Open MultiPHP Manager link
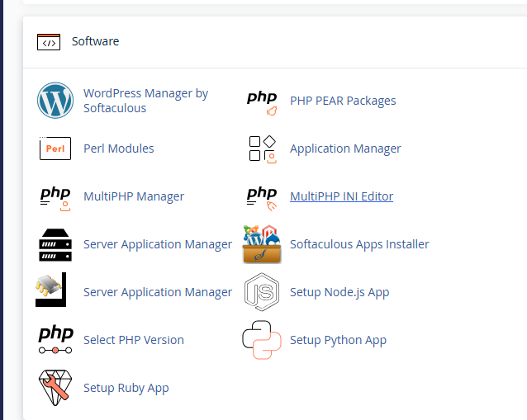The image size is (527, 420). pos(134,196)
